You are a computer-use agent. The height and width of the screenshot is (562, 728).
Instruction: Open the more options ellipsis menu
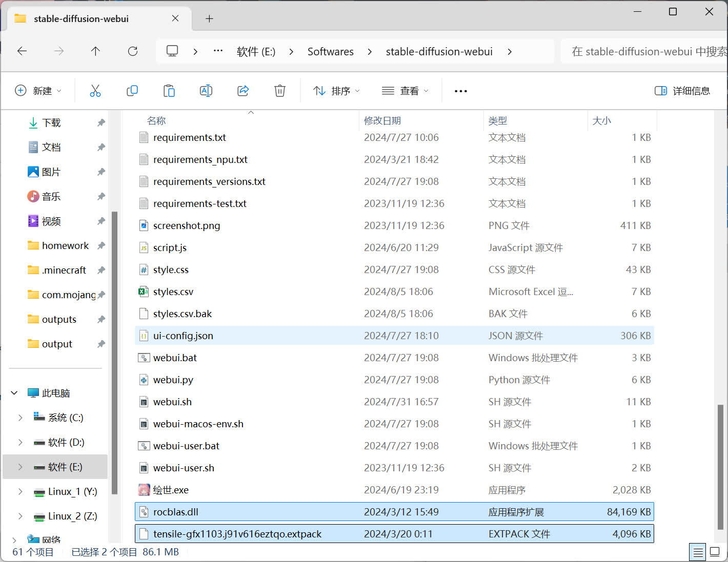(460, 91)
